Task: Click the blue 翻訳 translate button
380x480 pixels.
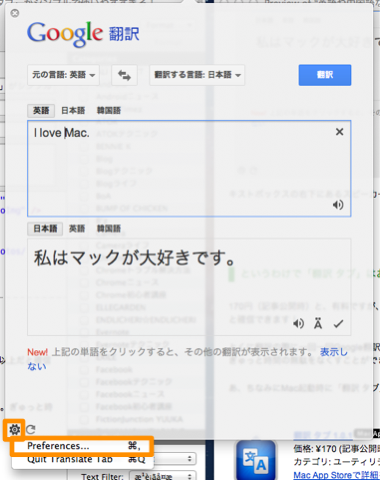Action: [x=325, y=75]
